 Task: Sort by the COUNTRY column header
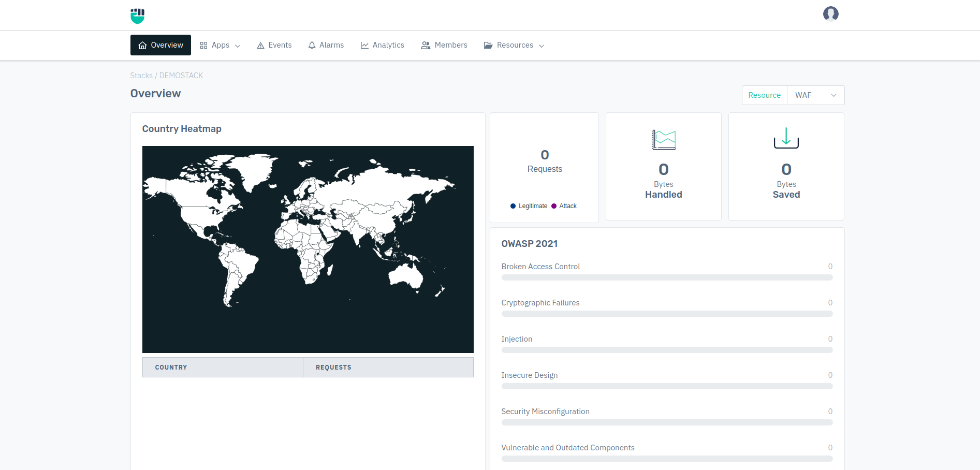click(x=171, y=368)
